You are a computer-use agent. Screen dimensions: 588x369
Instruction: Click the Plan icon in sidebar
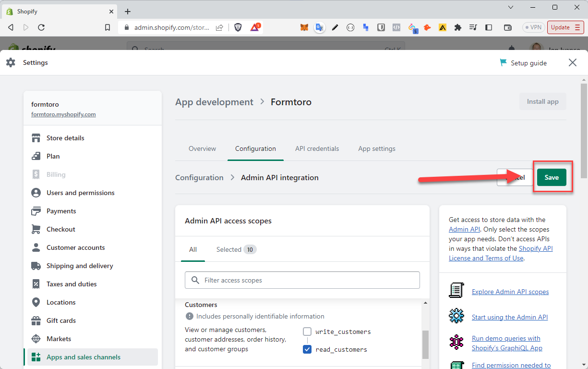point(36,156)
